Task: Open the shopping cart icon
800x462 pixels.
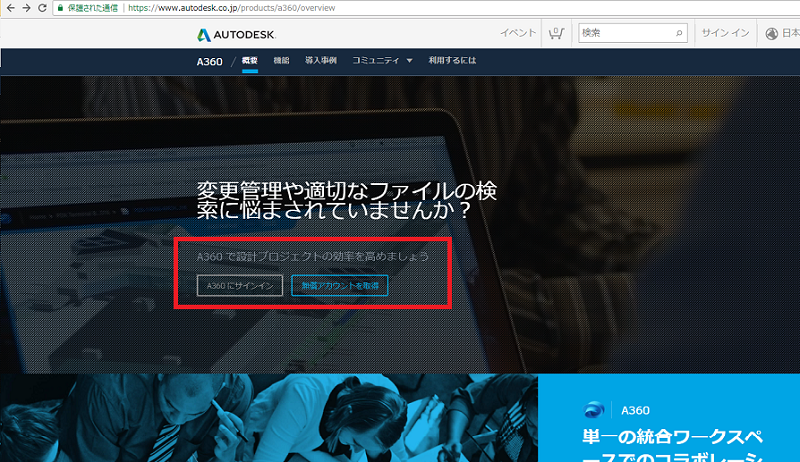Action: (556, 33)
